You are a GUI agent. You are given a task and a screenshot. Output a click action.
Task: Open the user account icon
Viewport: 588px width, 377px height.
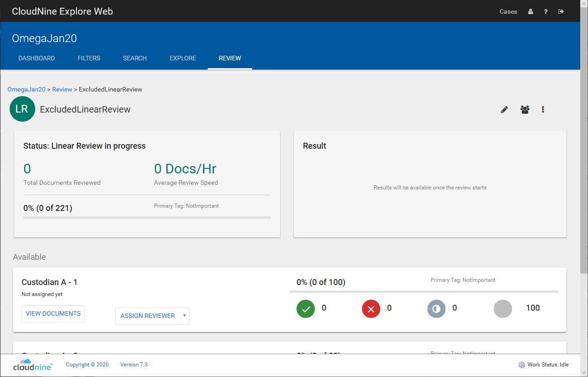(530, 11)
